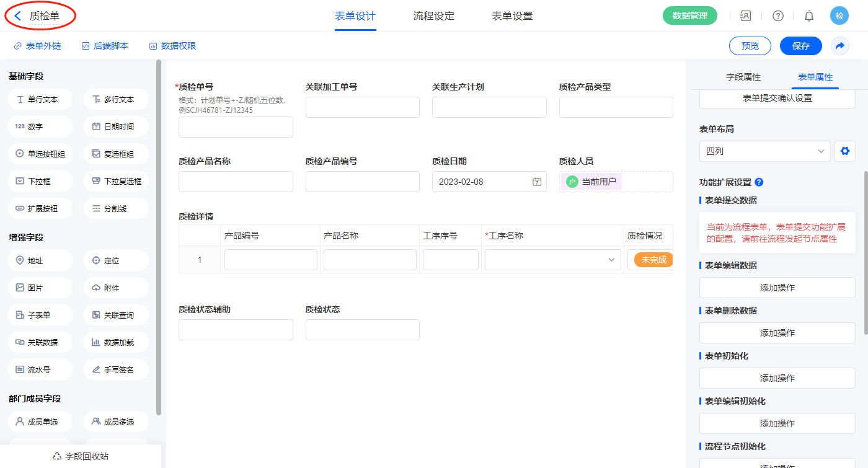Select the 下拉框 field widget
The height and width of the screenshot is (468, 868).
pos(40,181)
